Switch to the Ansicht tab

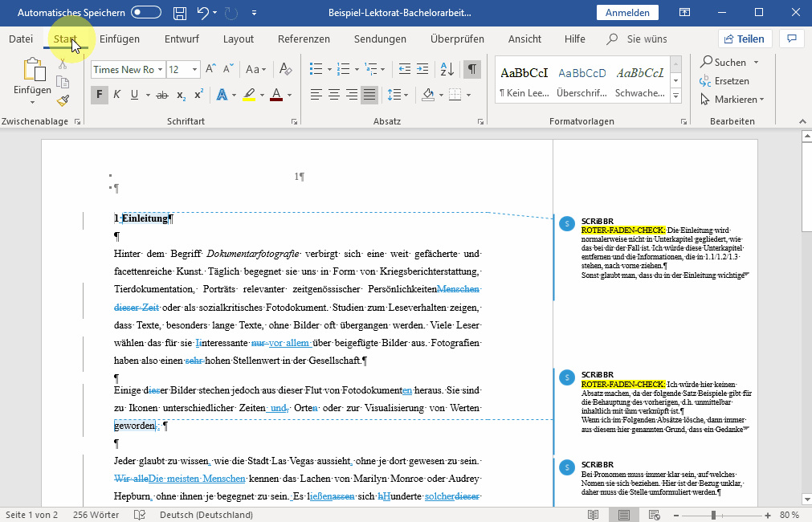524,39
